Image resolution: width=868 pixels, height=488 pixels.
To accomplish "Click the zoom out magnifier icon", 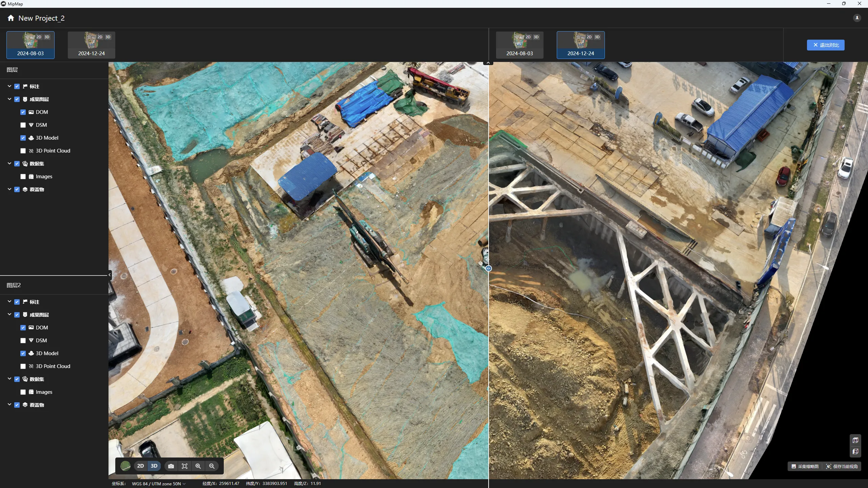I will click(212, 466).
